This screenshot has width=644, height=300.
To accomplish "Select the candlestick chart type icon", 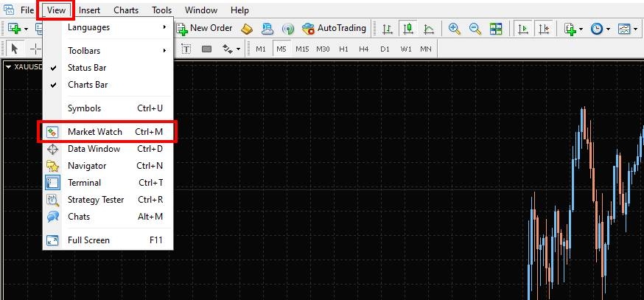I will [407, 29].
